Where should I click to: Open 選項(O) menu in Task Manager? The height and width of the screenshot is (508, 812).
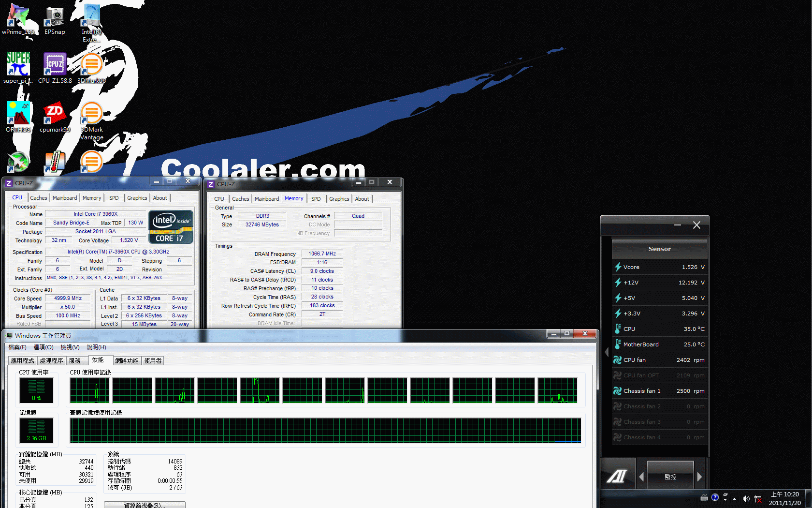coord(43,347)
